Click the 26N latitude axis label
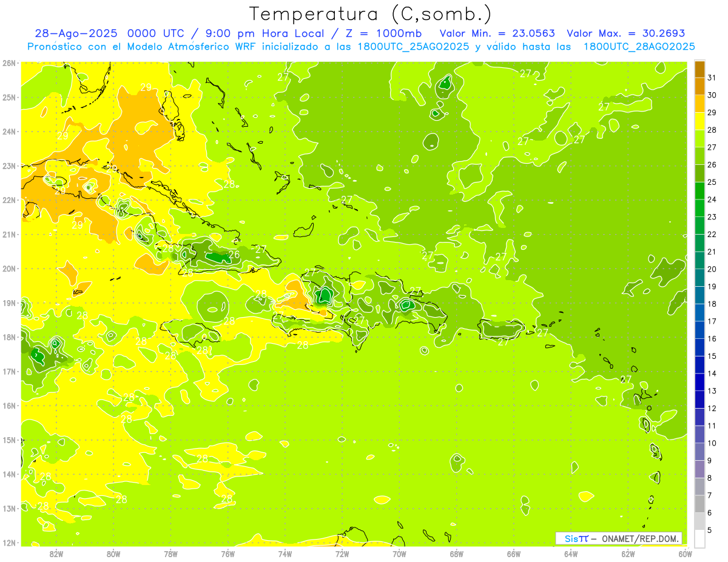 [x=9, y=63]
